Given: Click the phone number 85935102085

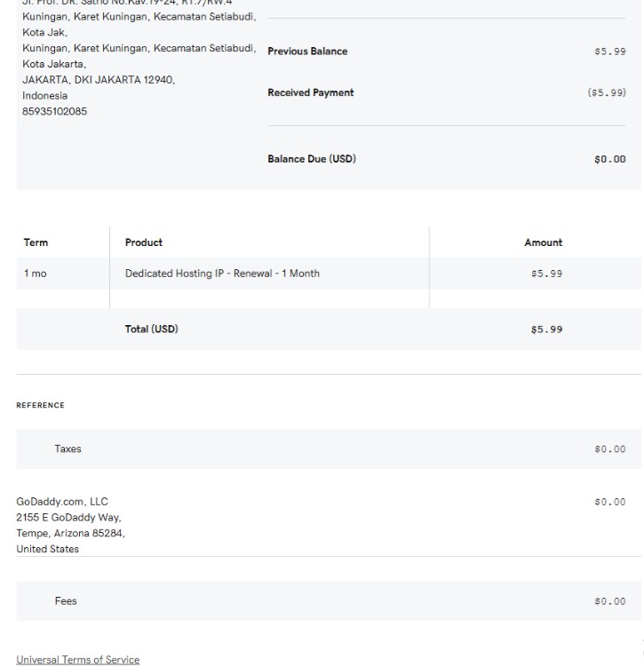Looking at the screenshot, I should (x=54, y=111).
